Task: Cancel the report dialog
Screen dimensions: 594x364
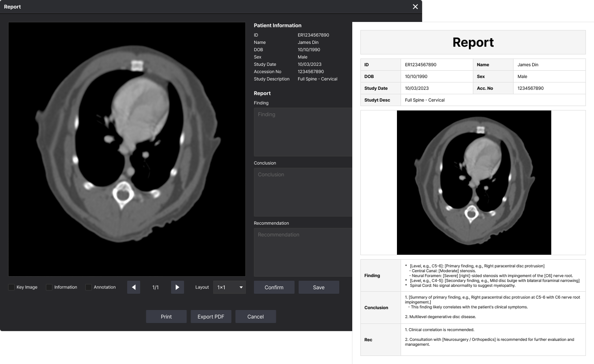Action: (x=256, y=316)
